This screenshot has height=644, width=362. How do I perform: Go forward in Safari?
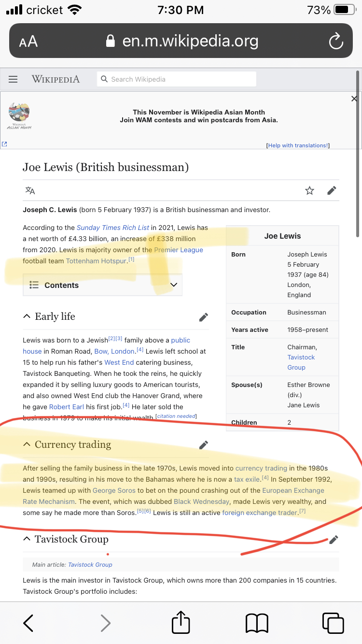[105, 623]
